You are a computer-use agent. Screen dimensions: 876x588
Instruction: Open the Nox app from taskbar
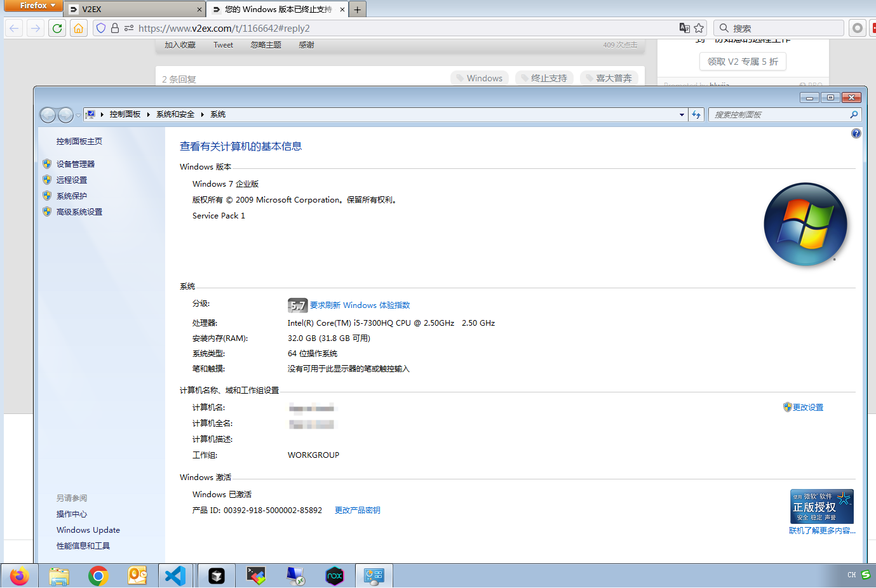pos(334,576)
